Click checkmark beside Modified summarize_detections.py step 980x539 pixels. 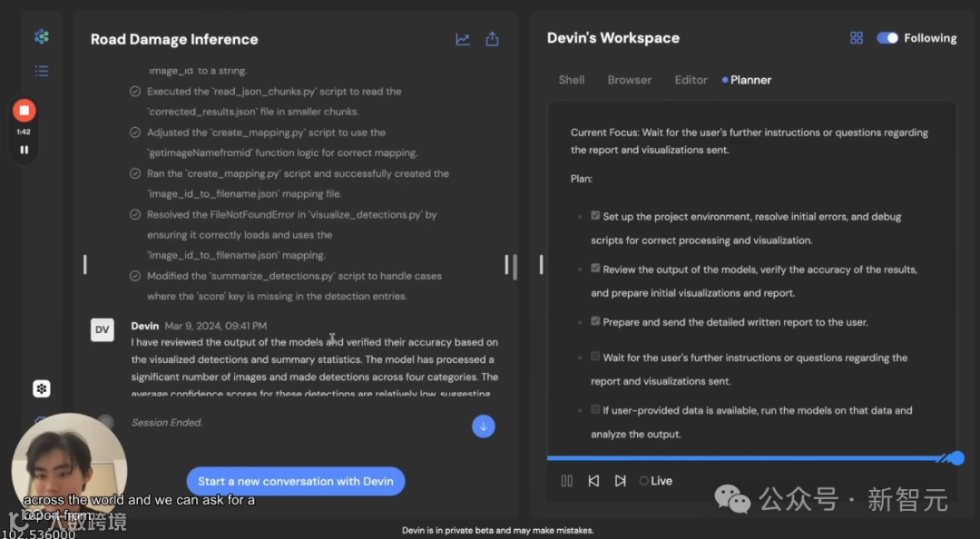[135, 276]
